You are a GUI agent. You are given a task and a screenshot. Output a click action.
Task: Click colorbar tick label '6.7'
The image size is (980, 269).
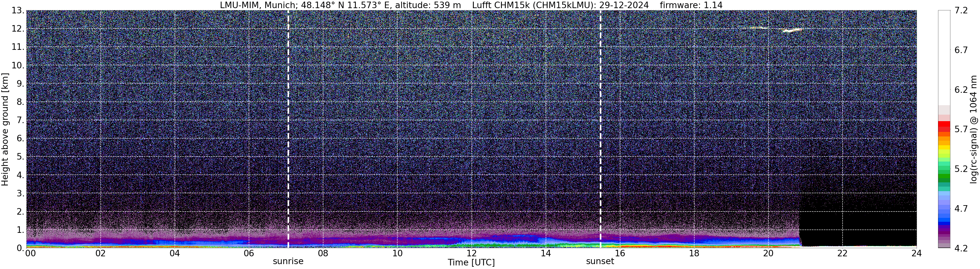pyautogui.click(x=961, y=50)
